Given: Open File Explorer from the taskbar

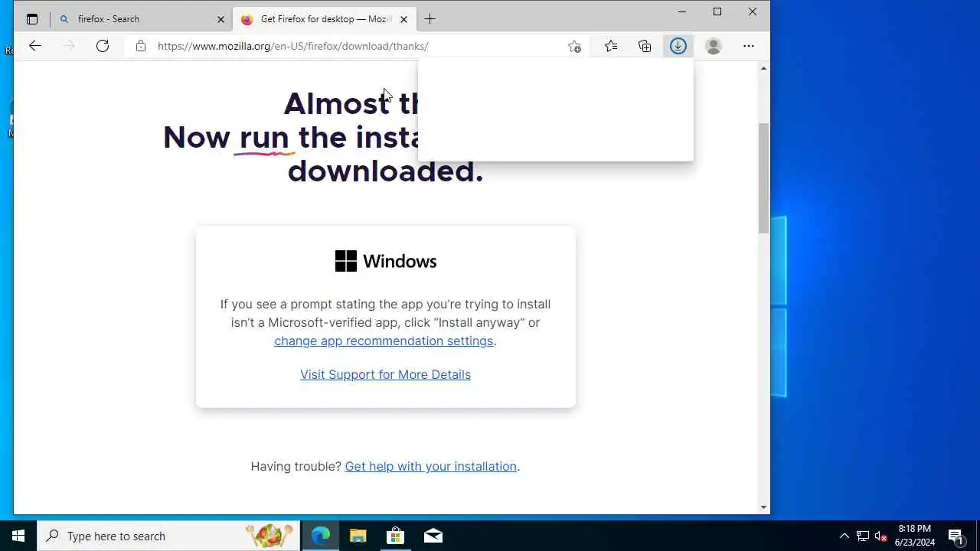Looking at the screenshot, I should pyautogui.click(x=358, y=536).
